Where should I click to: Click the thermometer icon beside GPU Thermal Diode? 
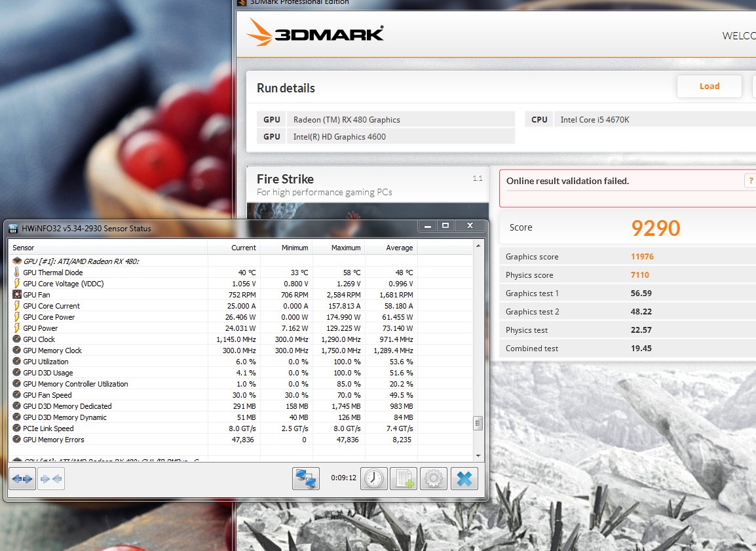click(x=17, y=273)
